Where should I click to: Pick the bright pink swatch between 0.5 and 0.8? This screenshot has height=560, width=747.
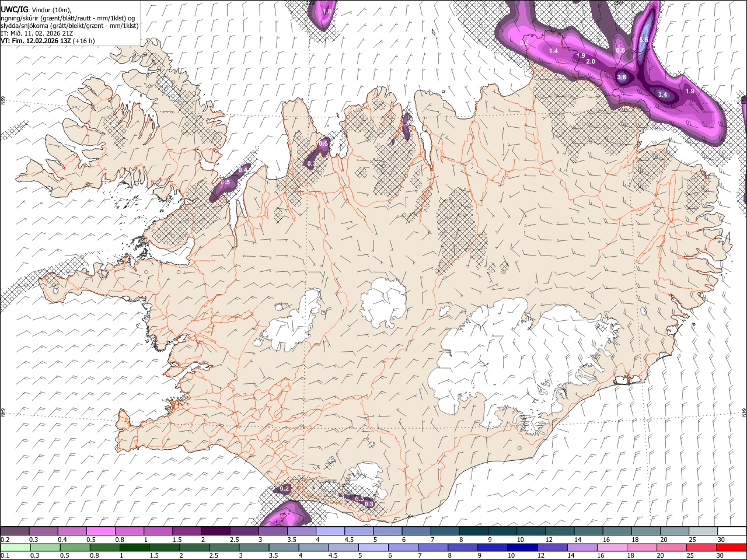[x=100, y=531]
